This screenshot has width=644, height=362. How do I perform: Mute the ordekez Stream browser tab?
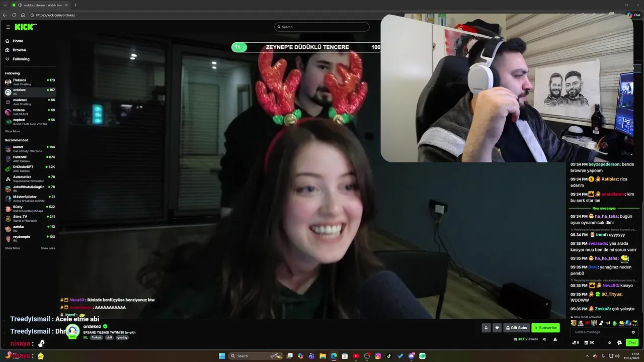point(20,5)
